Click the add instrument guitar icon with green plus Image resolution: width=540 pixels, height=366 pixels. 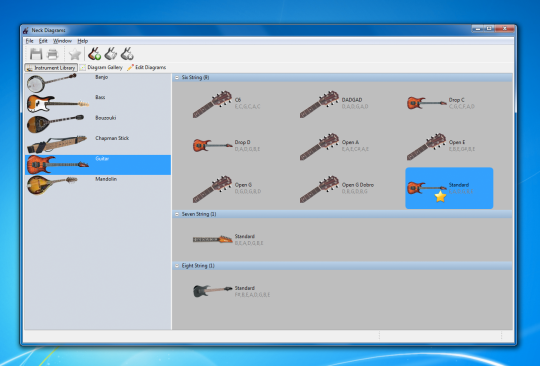(x=94, y=54)
